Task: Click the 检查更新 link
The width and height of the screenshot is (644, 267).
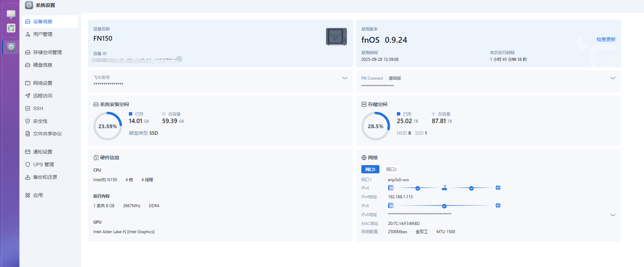Action: 606,39
